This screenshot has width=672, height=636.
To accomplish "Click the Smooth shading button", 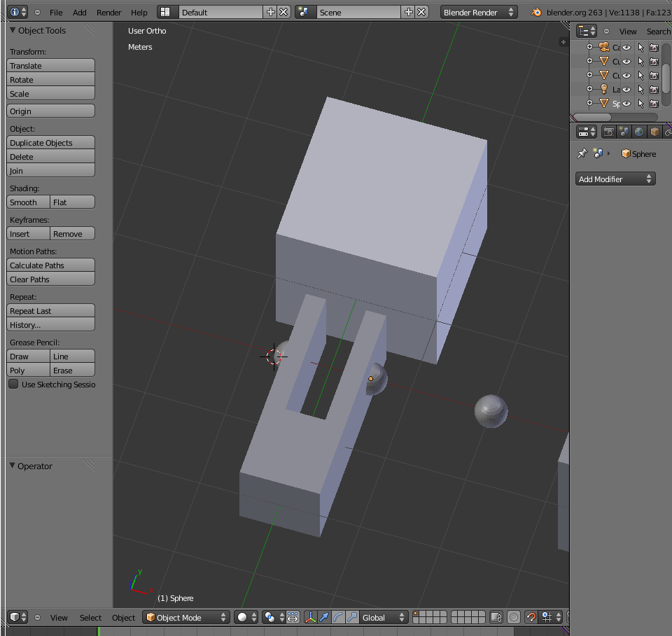I will pos(28,202).
